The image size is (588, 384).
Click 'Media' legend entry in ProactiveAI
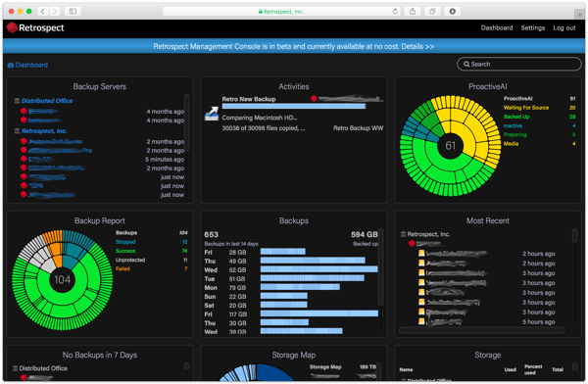pyautogui.click(x=511, y=144)
